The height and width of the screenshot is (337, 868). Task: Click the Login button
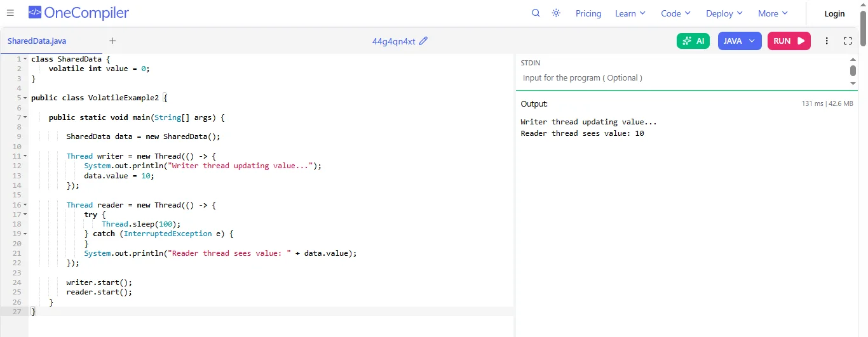click(x=834, y=13)
